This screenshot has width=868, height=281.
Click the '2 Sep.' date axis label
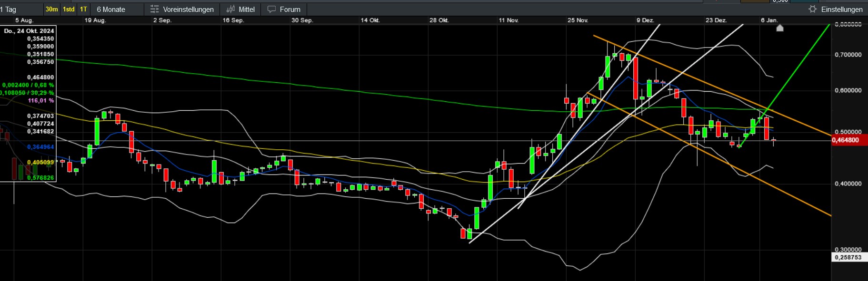[162, 20]
